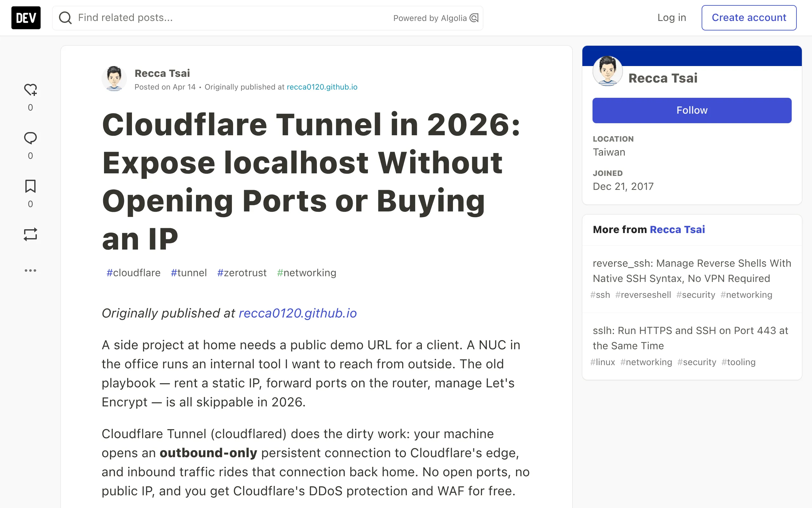
Task: Select #networking tag under reverse_ssh article
Action: (x=746, y=295)
